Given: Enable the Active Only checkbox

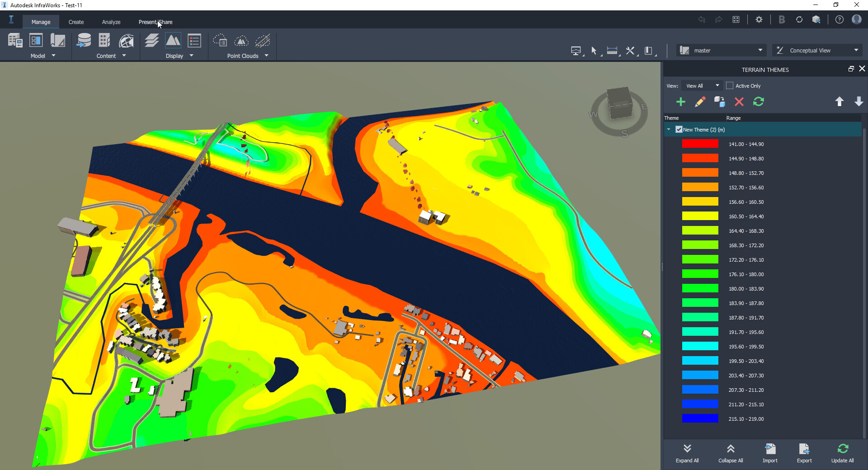Looking at the screenshot, I should click(x=729, y=85).
